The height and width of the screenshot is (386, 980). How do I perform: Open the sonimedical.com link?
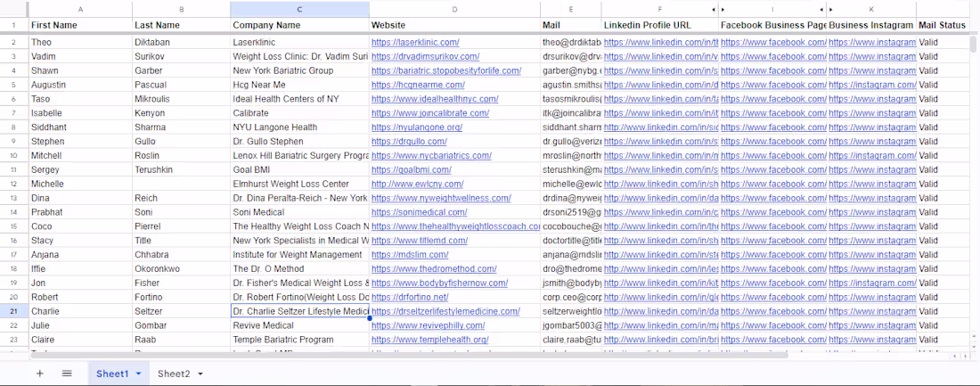[420, 212]
